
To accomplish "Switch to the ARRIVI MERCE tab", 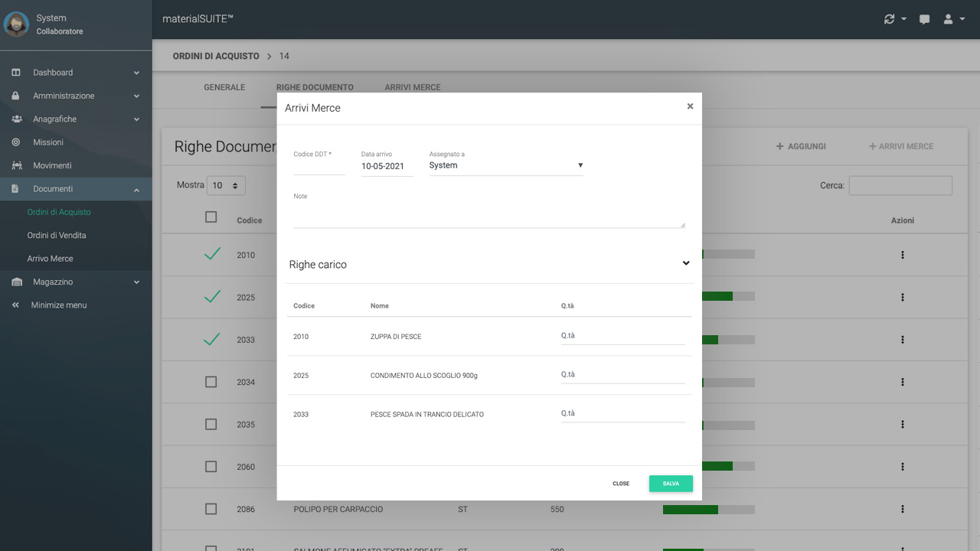I will pyautogui.click(x=413, y=87).
